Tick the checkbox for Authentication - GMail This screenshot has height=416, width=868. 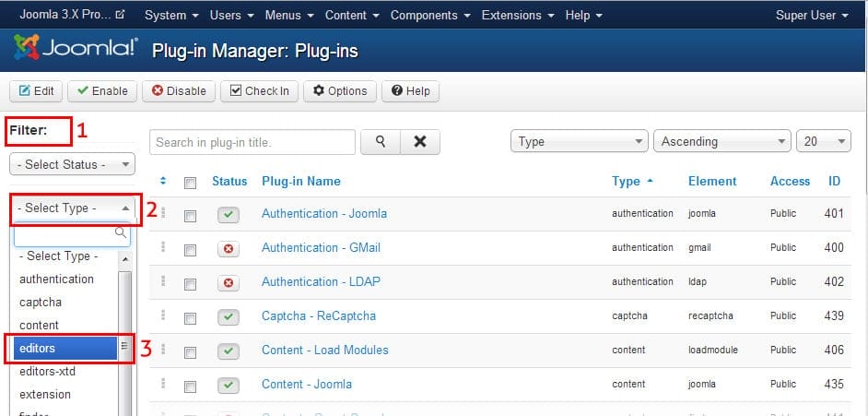pos(190,250)
